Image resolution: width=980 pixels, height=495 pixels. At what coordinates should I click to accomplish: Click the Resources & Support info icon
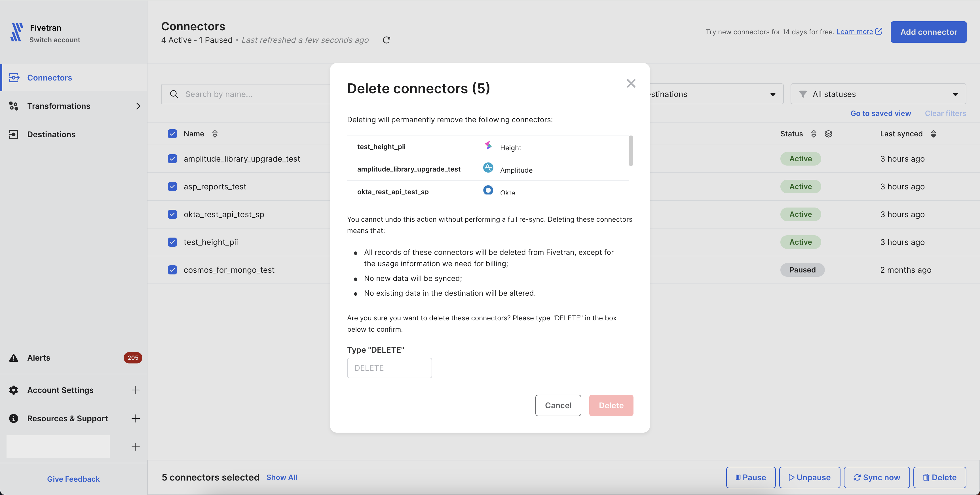click(14, 418)
